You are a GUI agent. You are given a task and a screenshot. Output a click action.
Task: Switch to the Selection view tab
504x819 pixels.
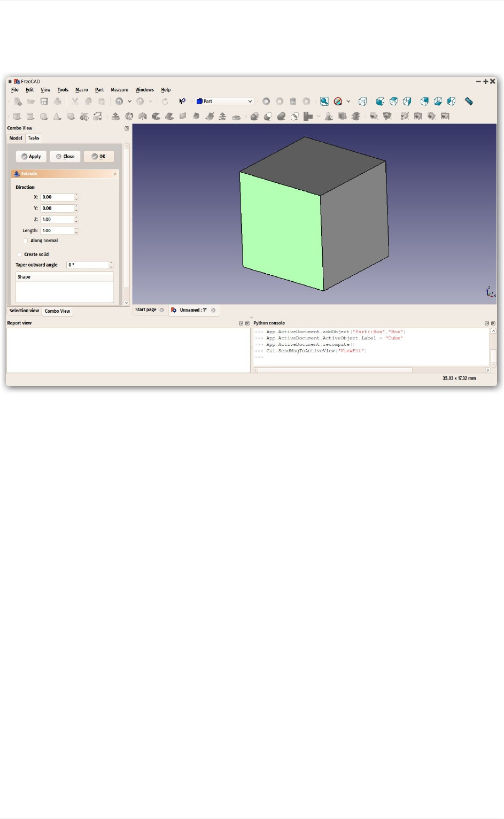[24, 311]
